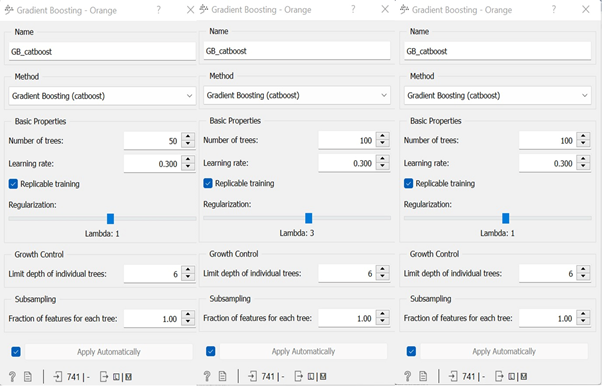The image size is (602, 386).
Task: Click Name field GB_catboost in right window
Action: (x=498, y=51)
